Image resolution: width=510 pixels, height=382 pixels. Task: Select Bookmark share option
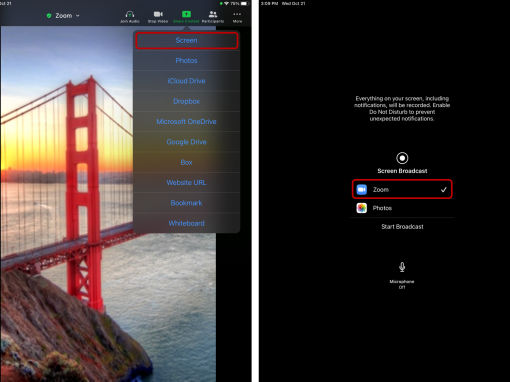coord(187,203)
